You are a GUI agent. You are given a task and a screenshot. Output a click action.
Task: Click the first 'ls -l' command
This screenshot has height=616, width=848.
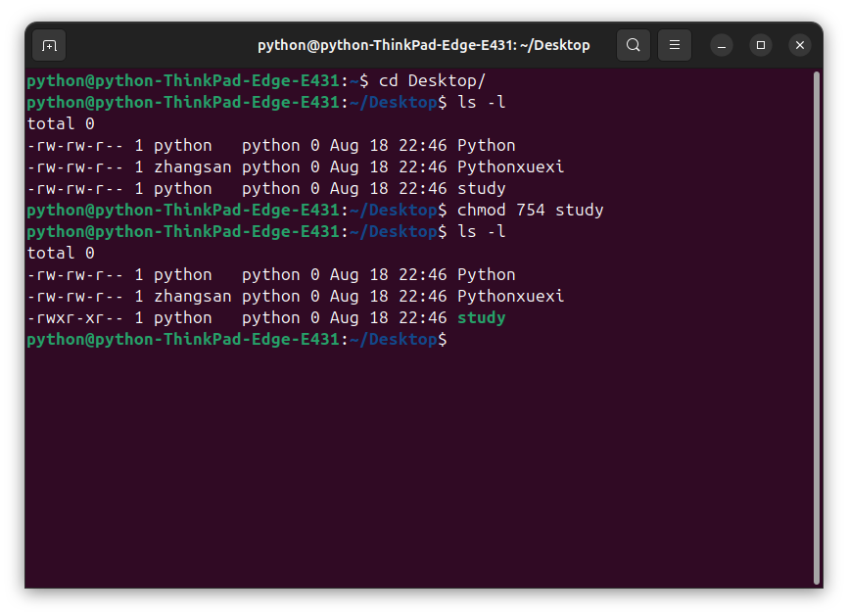point(482,102)
